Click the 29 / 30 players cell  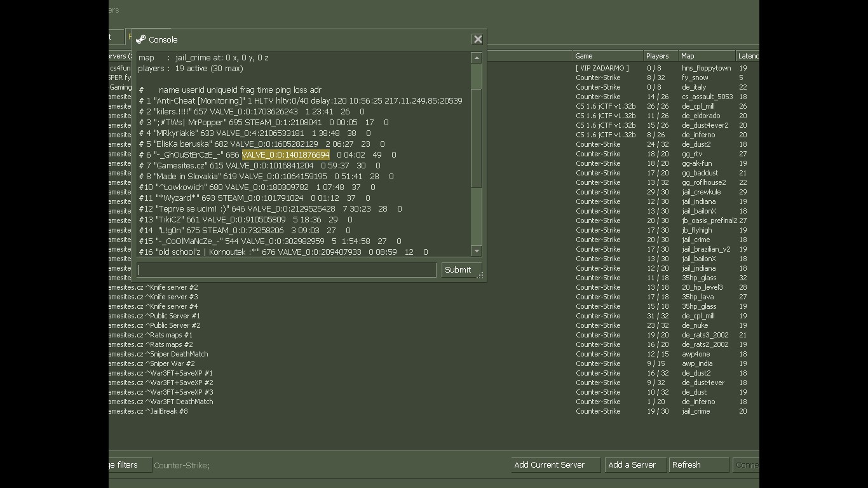click(x=658, y=192)
